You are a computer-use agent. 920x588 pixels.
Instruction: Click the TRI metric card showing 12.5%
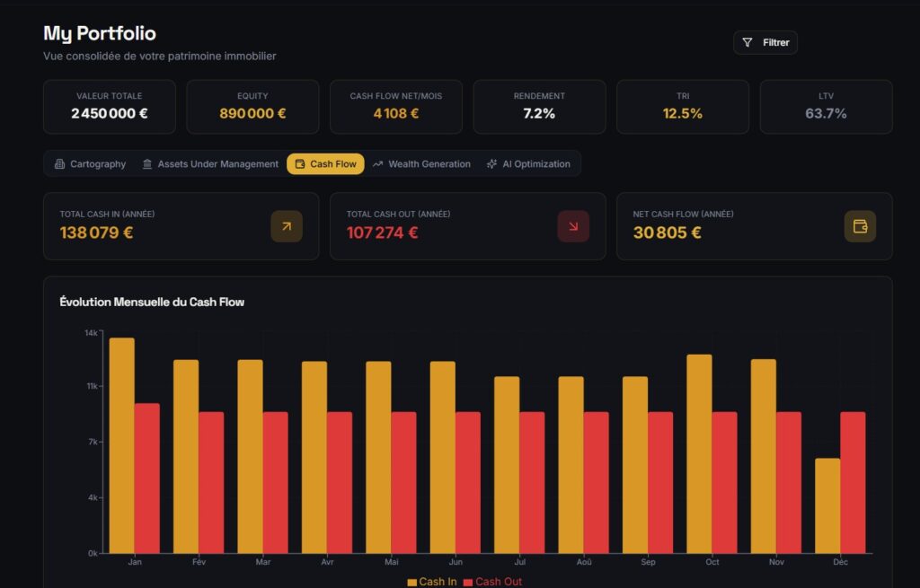(x=683, y=106)
